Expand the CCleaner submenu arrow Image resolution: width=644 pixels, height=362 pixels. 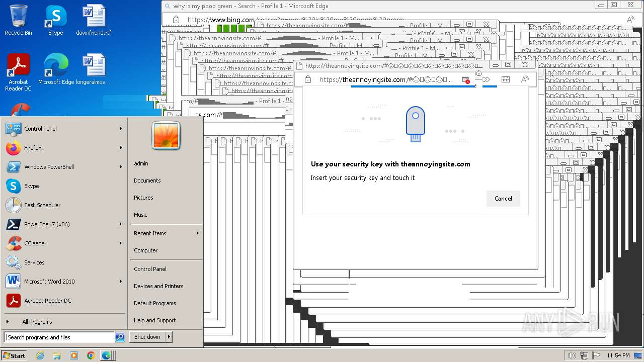tap(121, 243)
